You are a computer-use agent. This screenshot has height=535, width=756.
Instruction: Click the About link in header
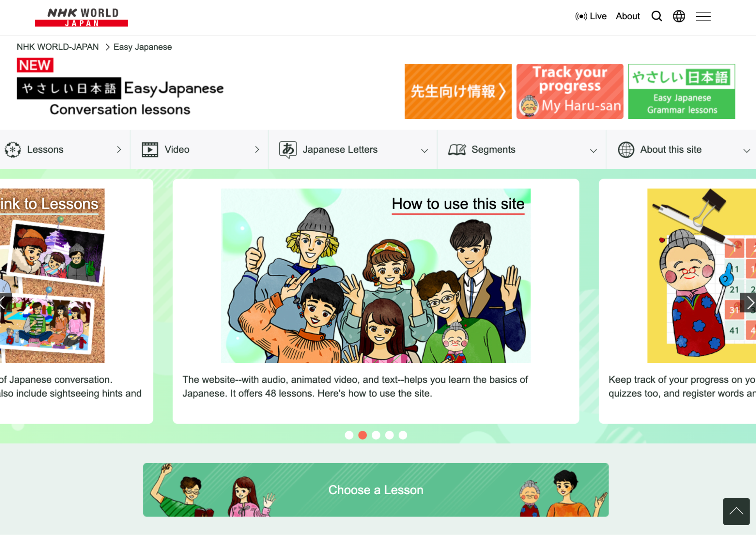(627, 16)
